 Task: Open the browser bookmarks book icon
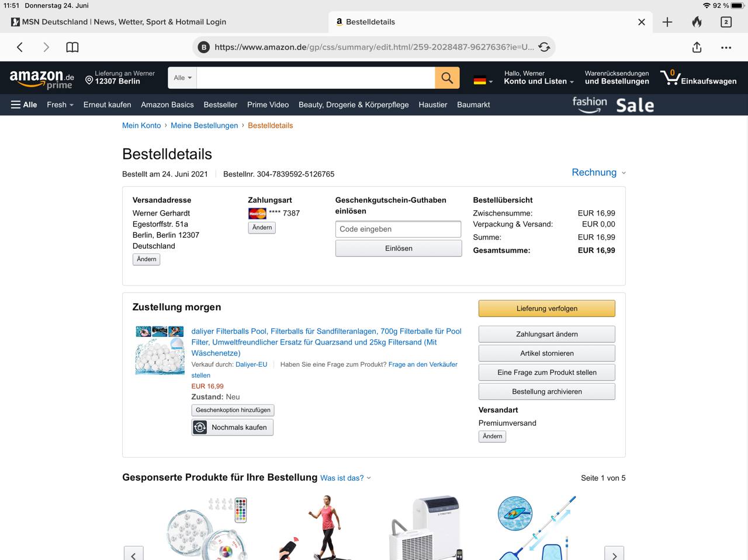(x=72, y=47)
